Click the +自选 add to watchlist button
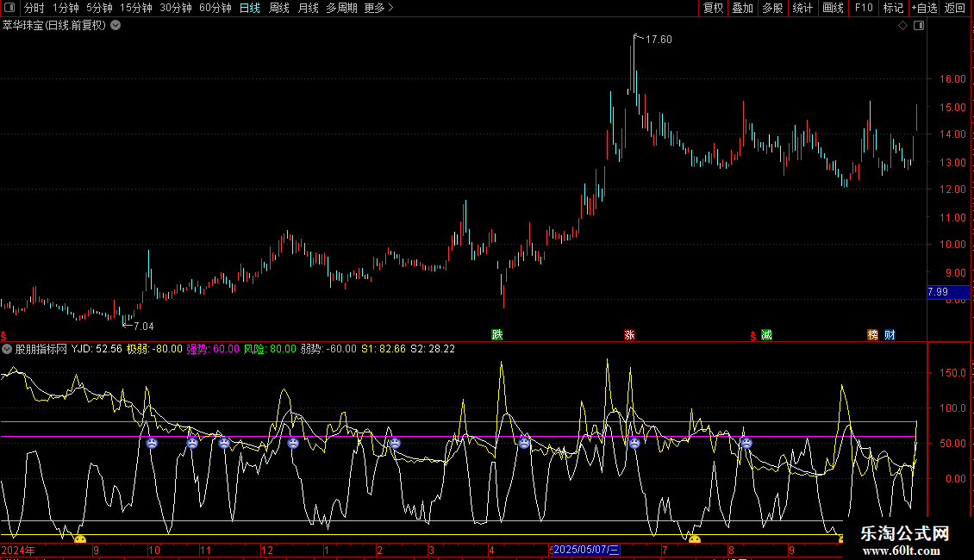The image size is (974, 560). (x=922, y=8)
